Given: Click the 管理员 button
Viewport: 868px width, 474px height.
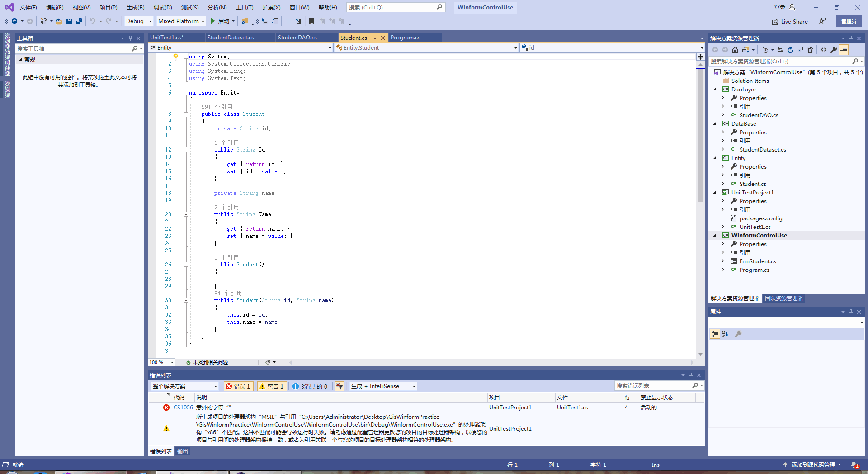Looking at the screenshot, I should pyautogui.click(x=849, y=21).
